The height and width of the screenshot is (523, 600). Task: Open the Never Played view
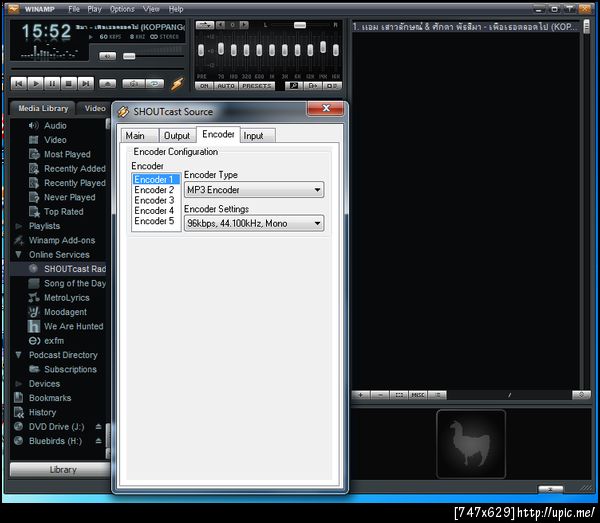(69, 197)
